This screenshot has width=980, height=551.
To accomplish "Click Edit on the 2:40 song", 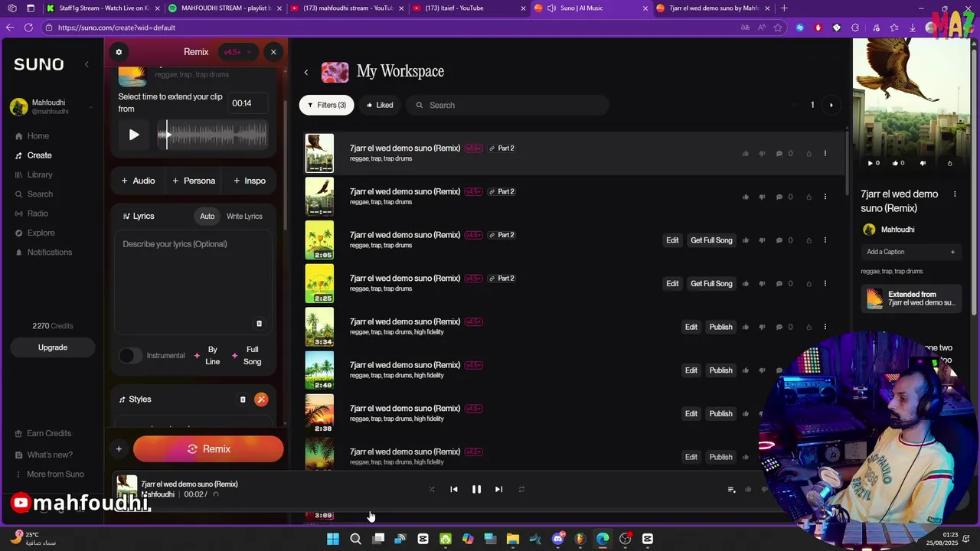I will 691,370.
